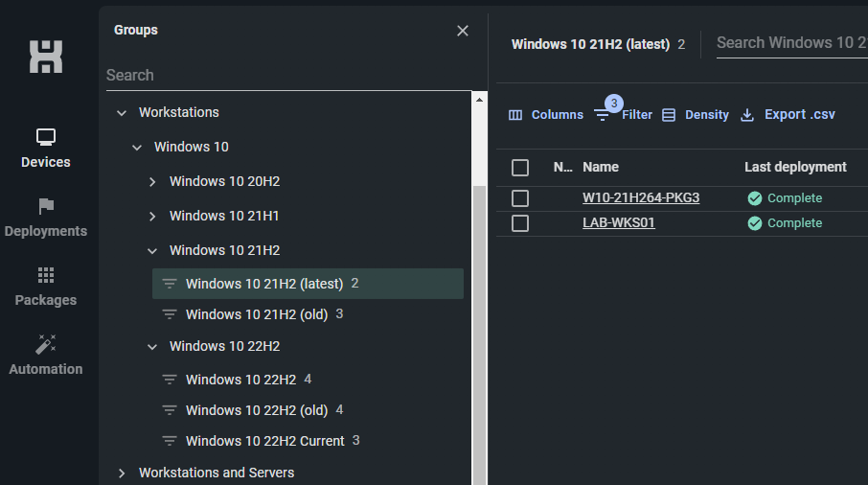Select Windows 10 21H2 (old) group

point(308,314)
